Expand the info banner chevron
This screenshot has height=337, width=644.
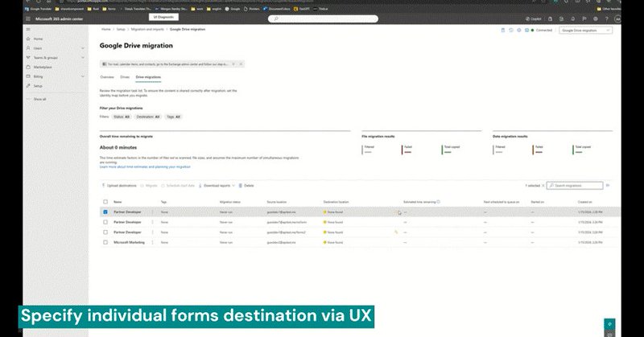pyautogui.click(x=233, y=64)
